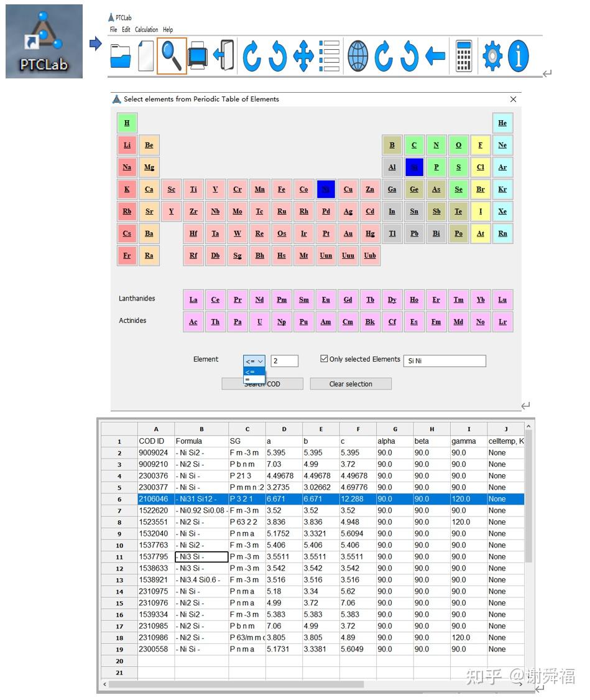Click rotate icon left of left arrow
The width and height of the screenshot is (590, 700).
(x=409, y=56)
